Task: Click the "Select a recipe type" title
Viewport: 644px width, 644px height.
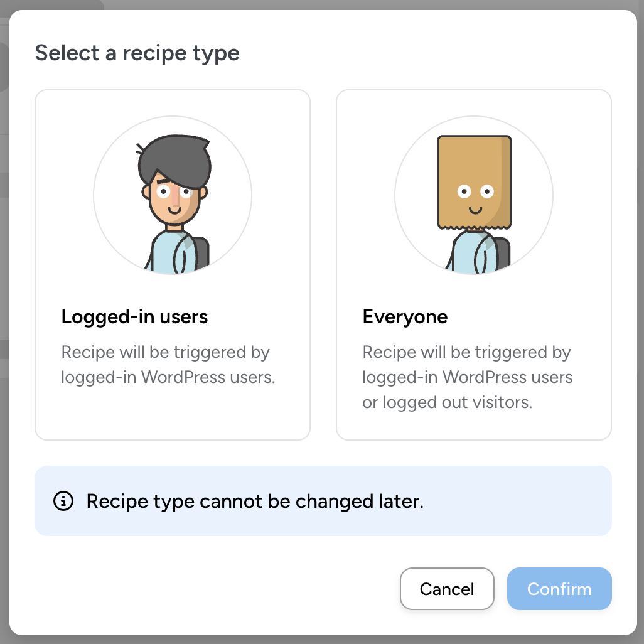Action: tap(137, 53)
